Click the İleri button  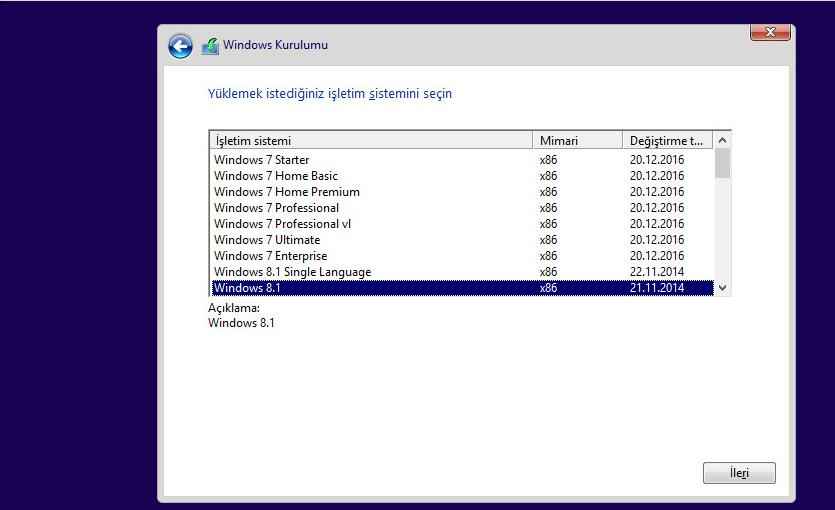tap(739, 473)
